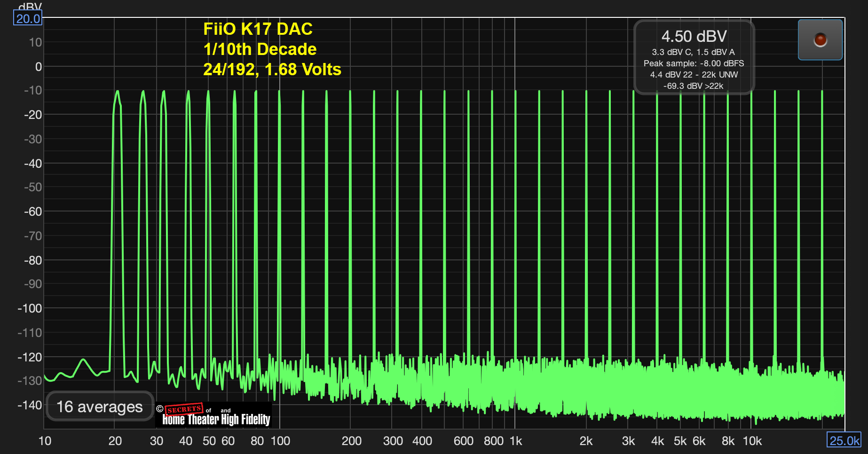868x454 pixels.
Task: Click the '3.3 dBV C, 1.5 dBV A' line
Action: [x=694, y=52]
